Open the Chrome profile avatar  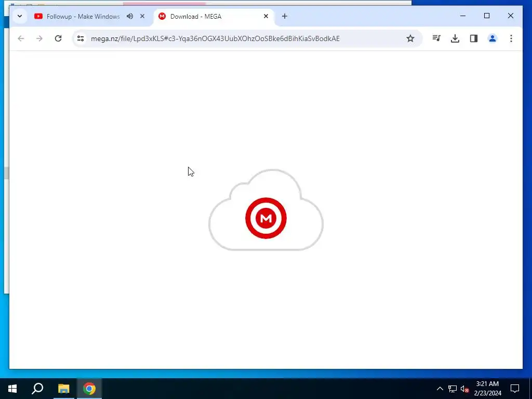(x=493, y=38)
